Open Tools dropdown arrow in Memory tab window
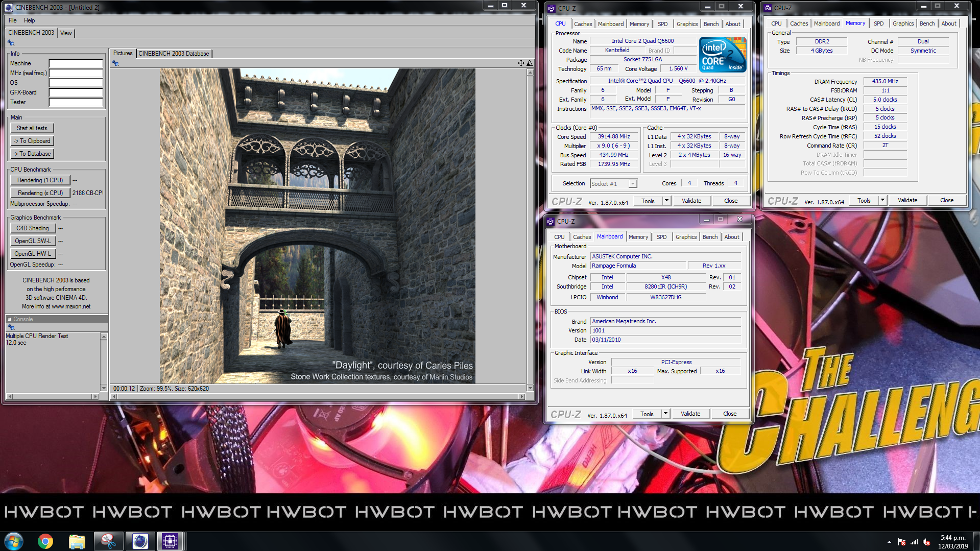This screenshot has width=980, height=551. [882, 200]
